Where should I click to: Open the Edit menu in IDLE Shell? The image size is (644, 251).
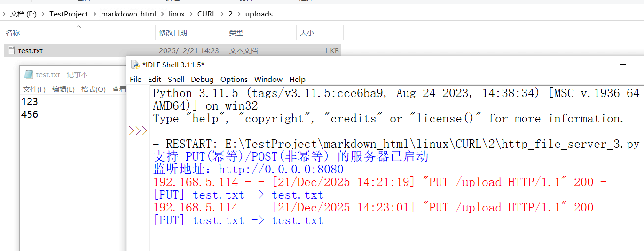[x=155, y=79]
